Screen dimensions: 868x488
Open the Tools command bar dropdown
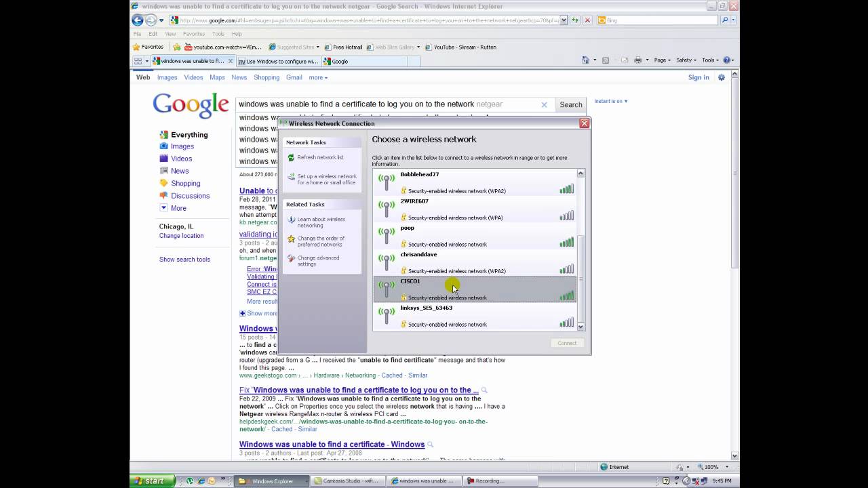tap(710, 60)
